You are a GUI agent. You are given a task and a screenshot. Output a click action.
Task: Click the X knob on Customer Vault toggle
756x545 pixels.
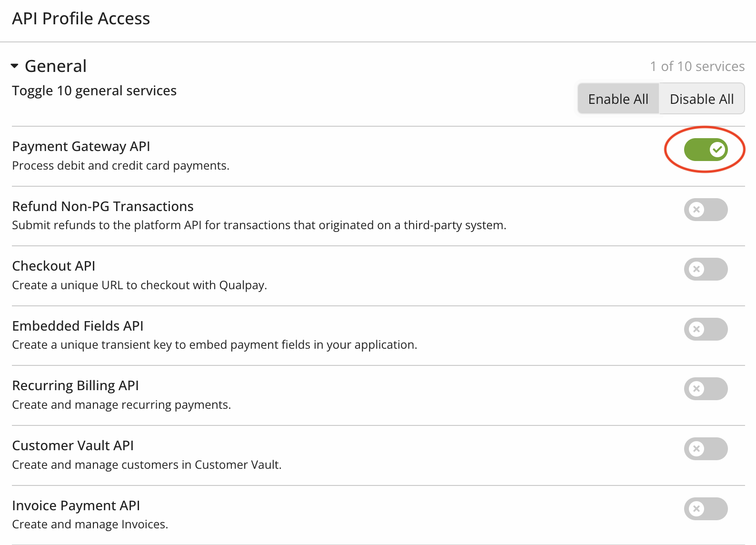coord(696,449)
